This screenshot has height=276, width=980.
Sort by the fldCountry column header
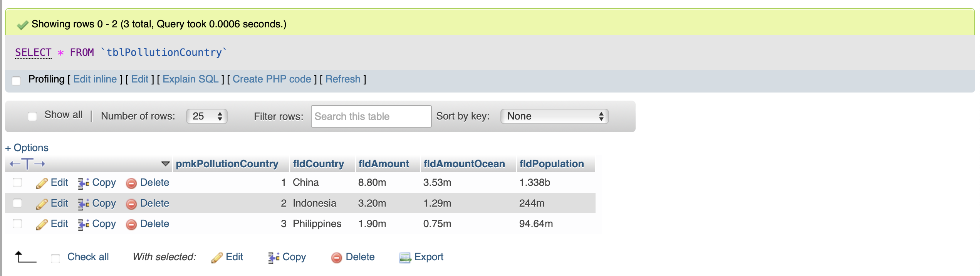(318, 164)
